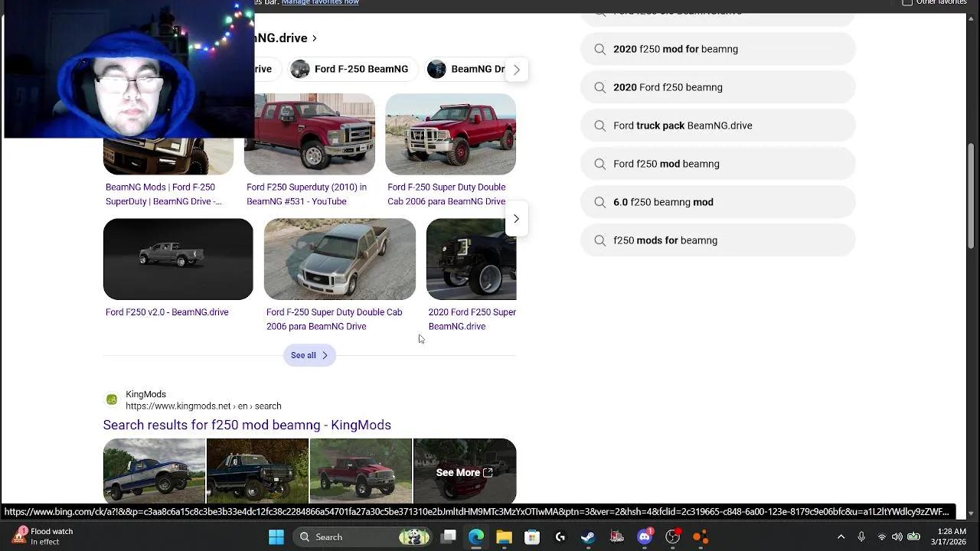Image resolution: width=980 pixels, height=551 pixels.
Task: Open Microsoft Edge from the taskbar
Action: (476, 537)
